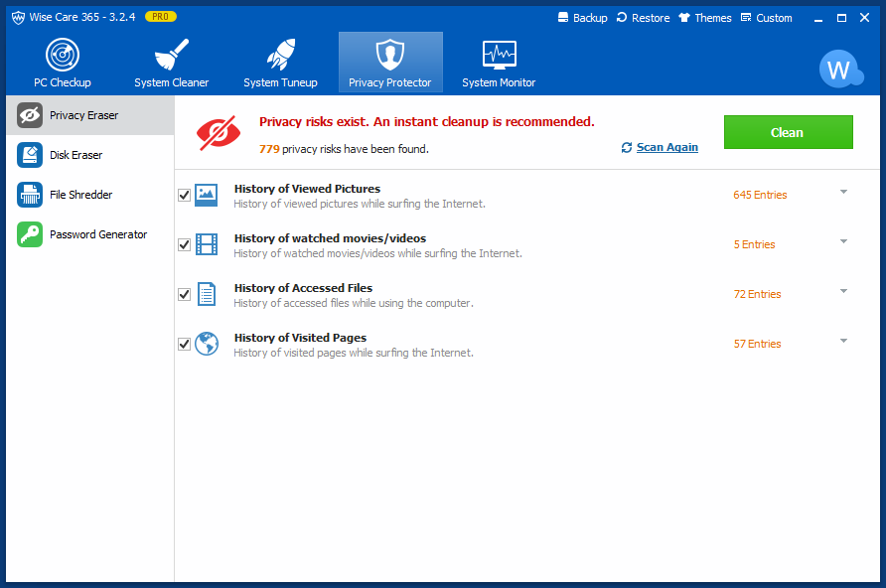
Task: Open System Monitor screen icon
Action: point(499,55)
